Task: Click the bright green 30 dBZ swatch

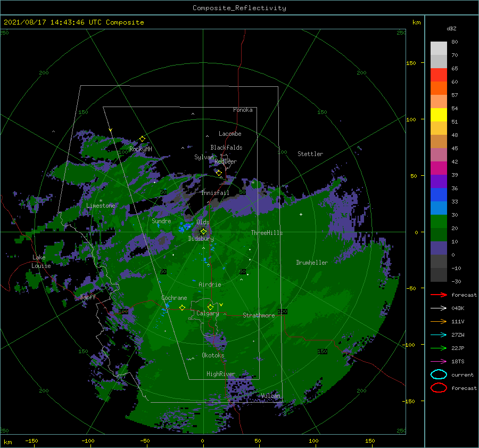Action: 439,221
